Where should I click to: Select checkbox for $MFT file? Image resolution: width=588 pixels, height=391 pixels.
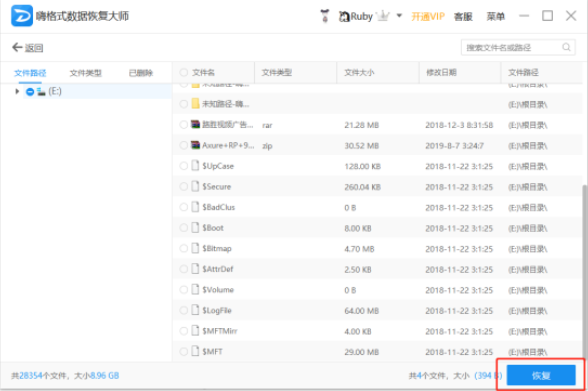coord(183,351)
